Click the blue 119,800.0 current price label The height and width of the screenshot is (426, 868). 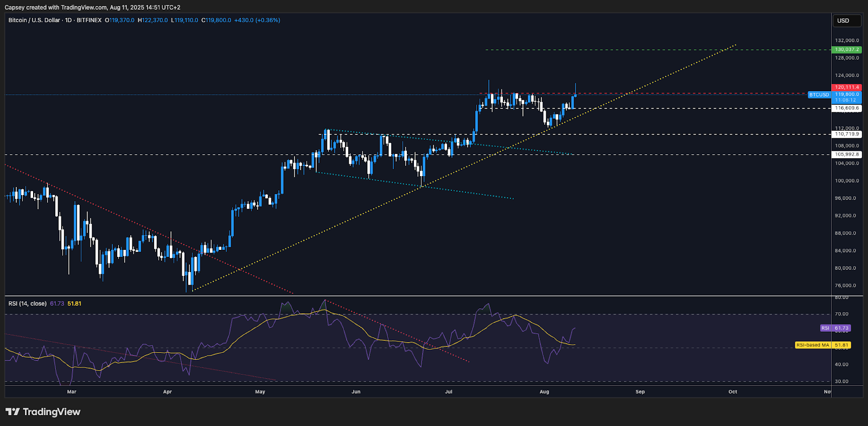pyautogui.click(x=846, y=94)
